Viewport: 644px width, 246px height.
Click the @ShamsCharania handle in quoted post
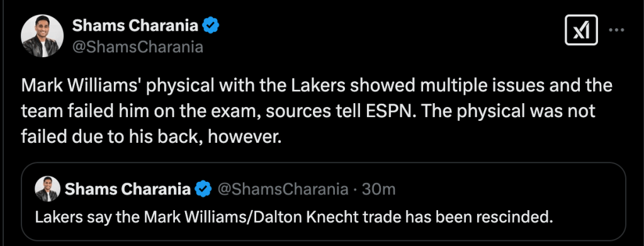point(282,189)
